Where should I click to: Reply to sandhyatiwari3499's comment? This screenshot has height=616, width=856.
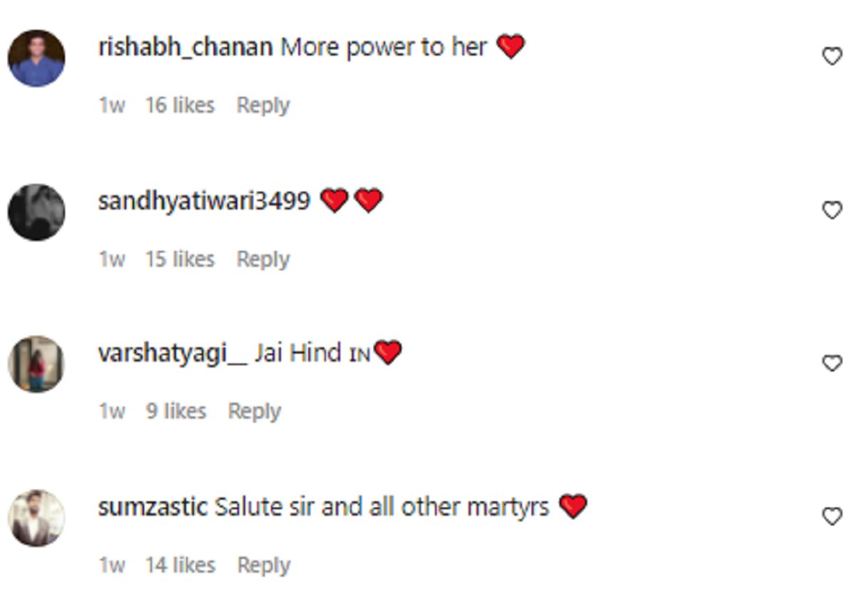click(x=263, y=260)
